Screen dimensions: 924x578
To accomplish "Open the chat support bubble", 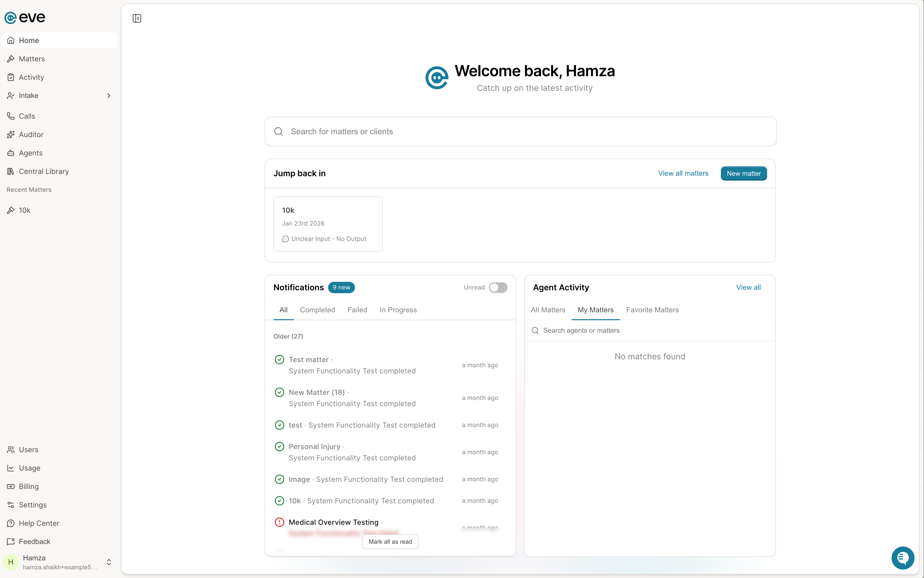I will (903, 558).
